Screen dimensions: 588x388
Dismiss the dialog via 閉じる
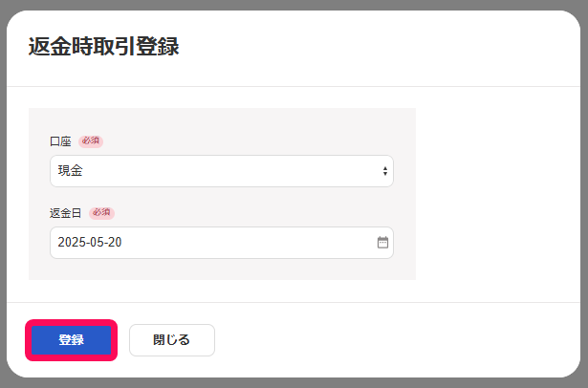[172, 340]
